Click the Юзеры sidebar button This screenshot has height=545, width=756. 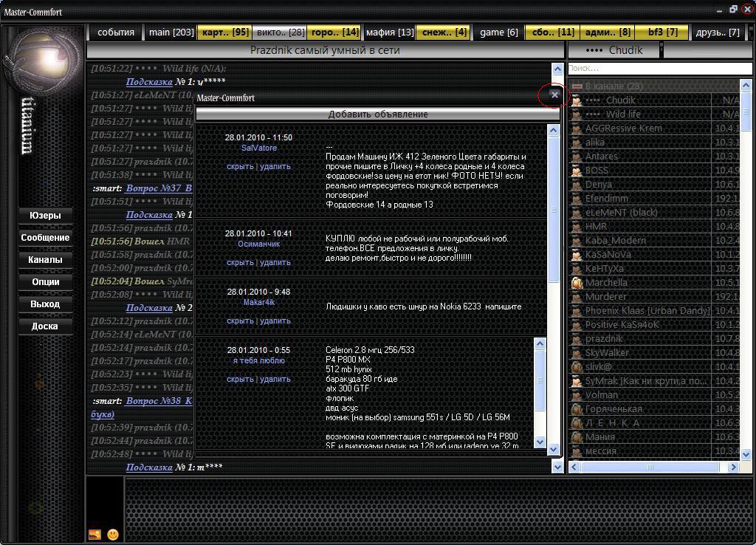(45, 216)
